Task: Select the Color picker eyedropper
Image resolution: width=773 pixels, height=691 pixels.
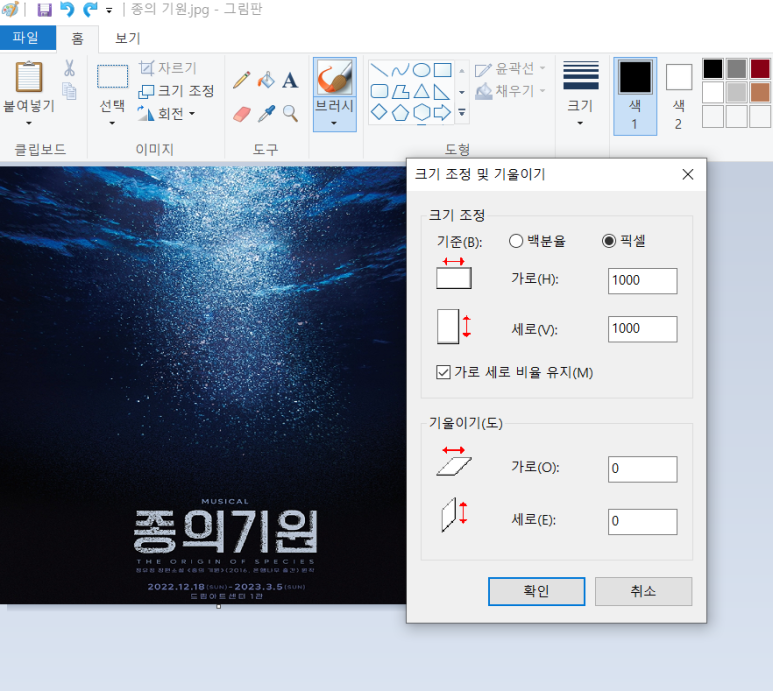Action: (266, 114)
